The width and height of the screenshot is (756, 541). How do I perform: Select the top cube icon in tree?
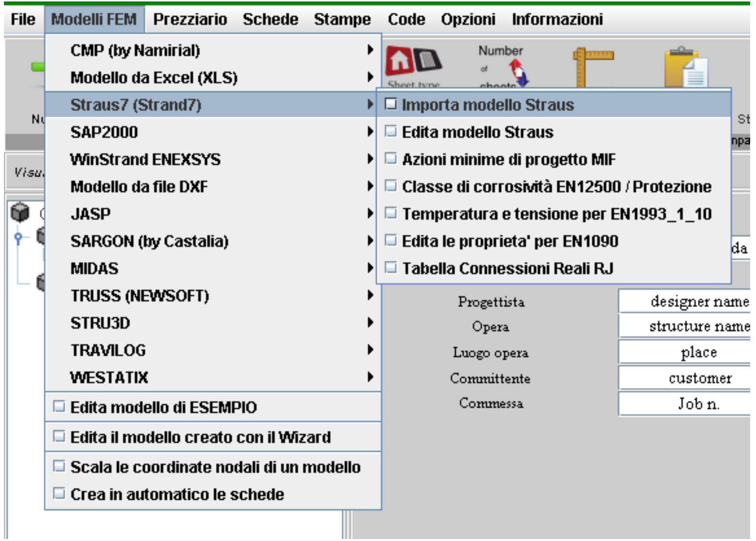coord(20,212)
